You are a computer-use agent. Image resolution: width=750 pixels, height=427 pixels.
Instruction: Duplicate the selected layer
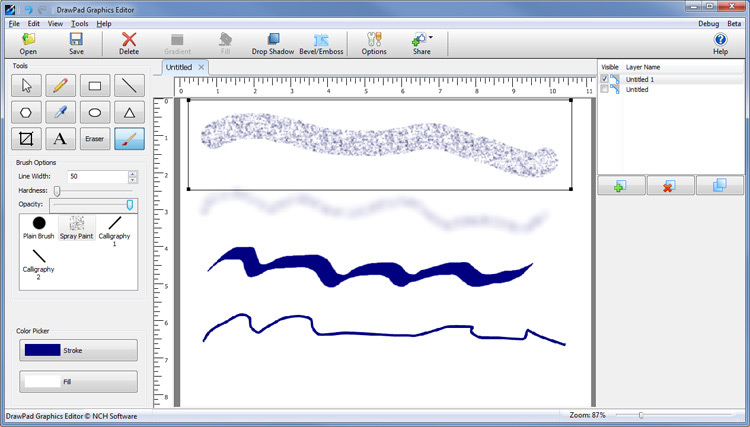pyautogui.click(x=720, y=186)
